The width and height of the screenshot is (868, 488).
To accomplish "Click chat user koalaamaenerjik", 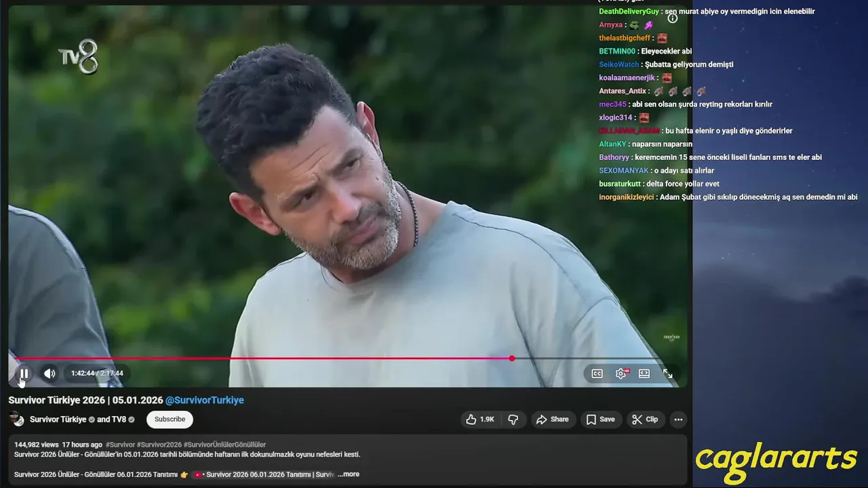I will [627, 78].
